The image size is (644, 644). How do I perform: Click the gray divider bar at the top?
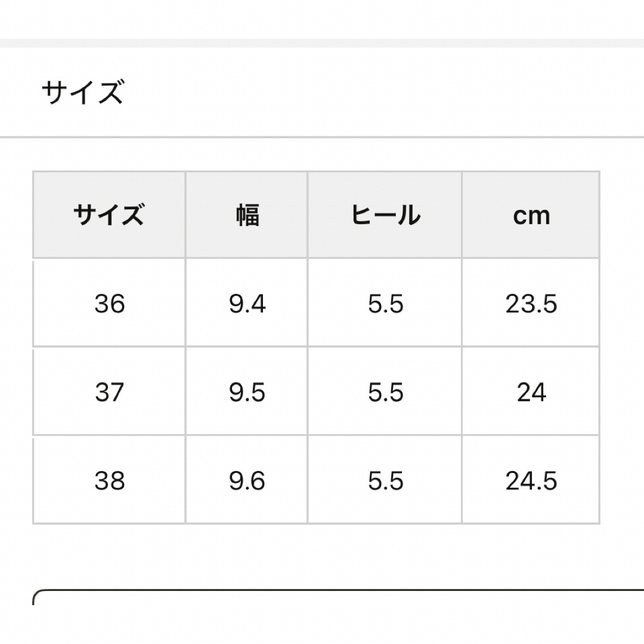(322, 43)
